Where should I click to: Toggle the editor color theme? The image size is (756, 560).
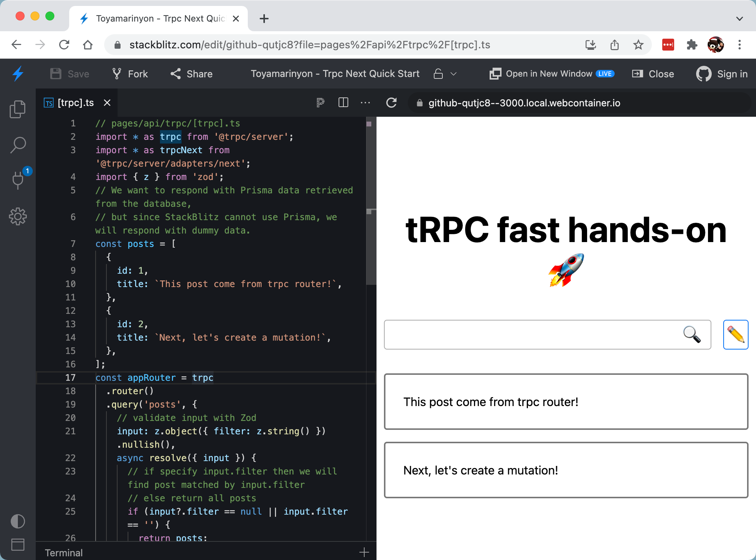(x=17, y=521)
